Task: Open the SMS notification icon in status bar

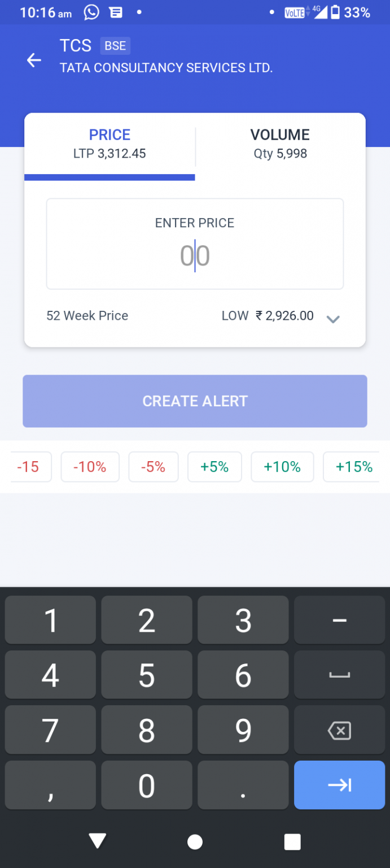Action: click(x=116, y=12)
